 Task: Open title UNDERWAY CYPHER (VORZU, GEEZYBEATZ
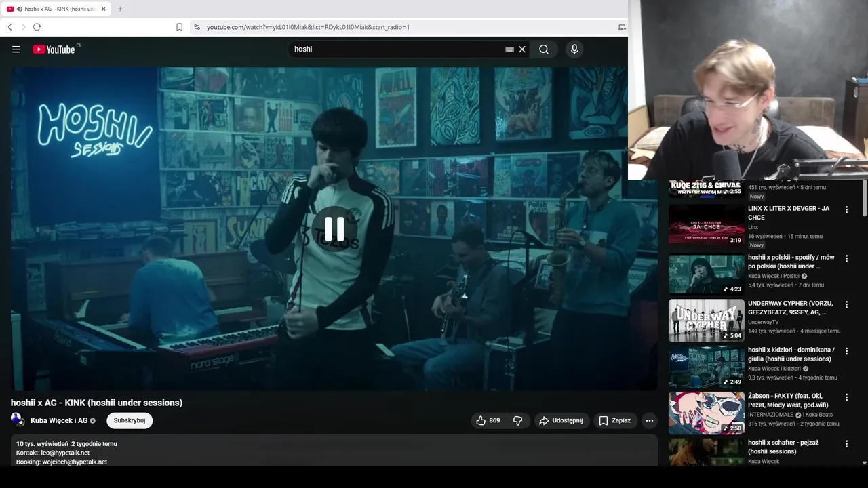point(791,308)
